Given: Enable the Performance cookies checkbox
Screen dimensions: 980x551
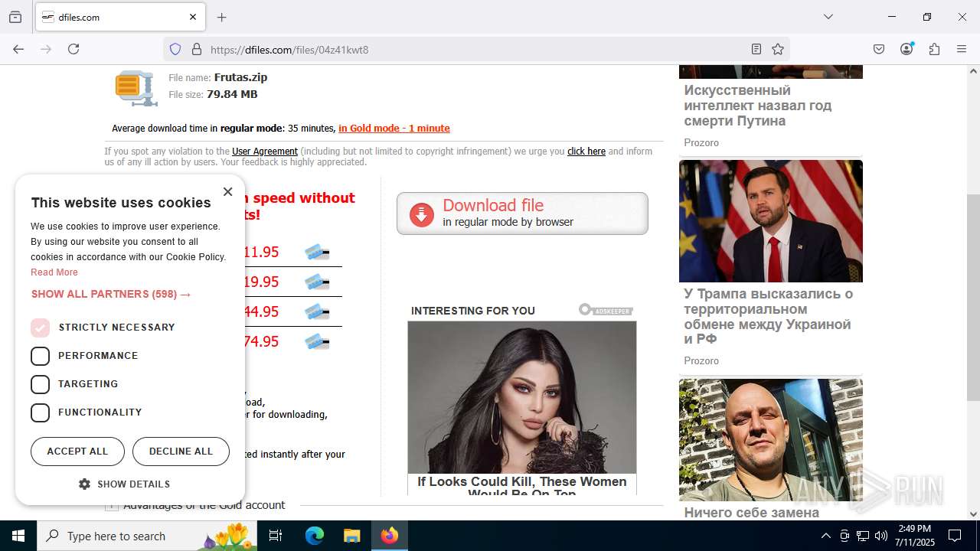Looking at the screenshot, I should click(40, 356).
